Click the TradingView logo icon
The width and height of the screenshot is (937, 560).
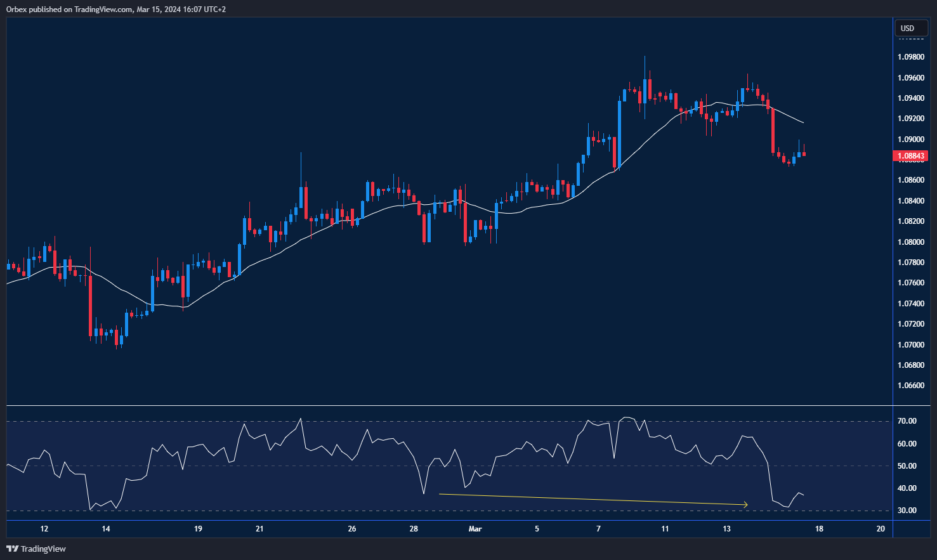pyautogui.click(x=11, y=549)
